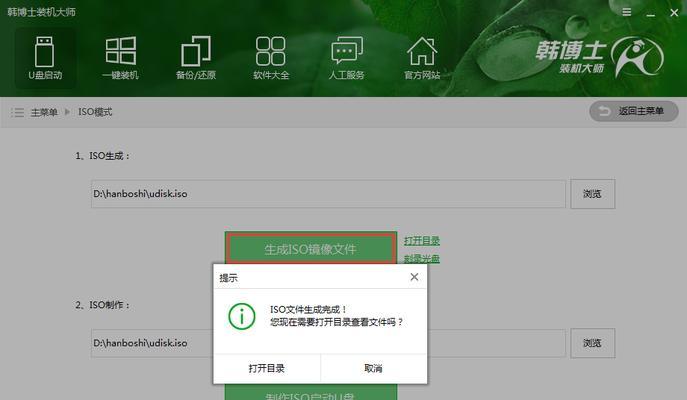The height and width of the screenshot is (400, 687).
Task: Focus ISO制作 path input field
Action: tap(328, 343)
